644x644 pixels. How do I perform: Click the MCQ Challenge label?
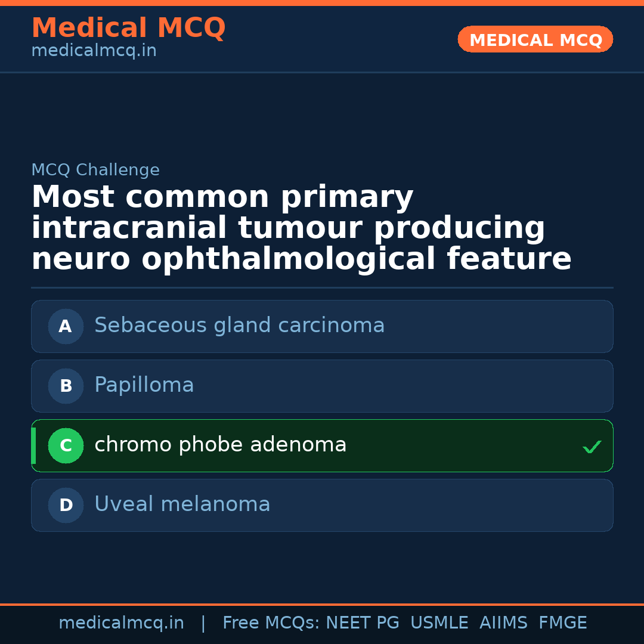[95, 170]
